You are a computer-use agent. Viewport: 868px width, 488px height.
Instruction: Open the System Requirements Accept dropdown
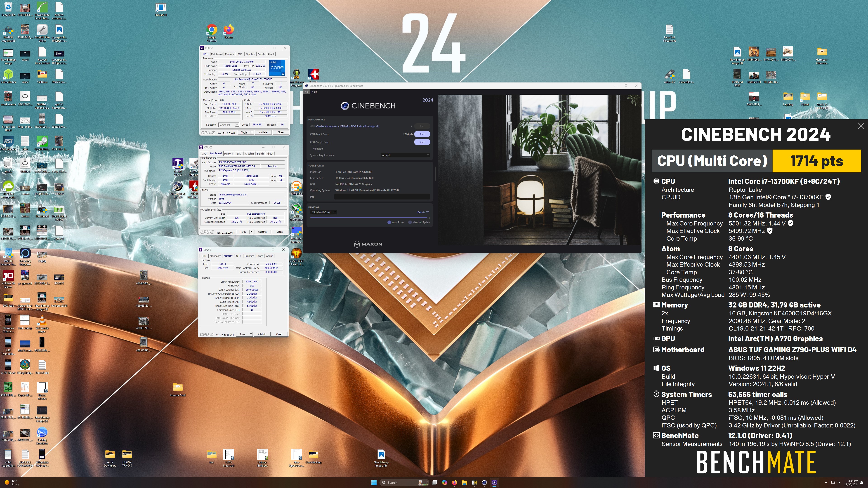405,155
